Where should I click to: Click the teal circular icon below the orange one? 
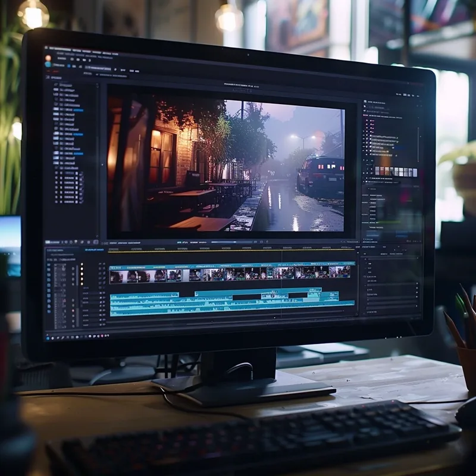tap(48, 64)
